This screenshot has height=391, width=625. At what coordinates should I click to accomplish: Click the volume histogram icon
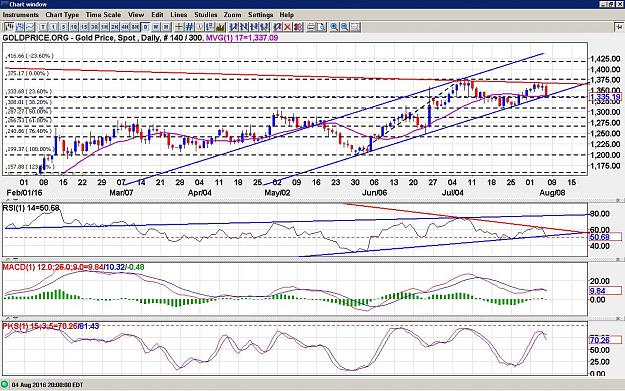[220, 27]
